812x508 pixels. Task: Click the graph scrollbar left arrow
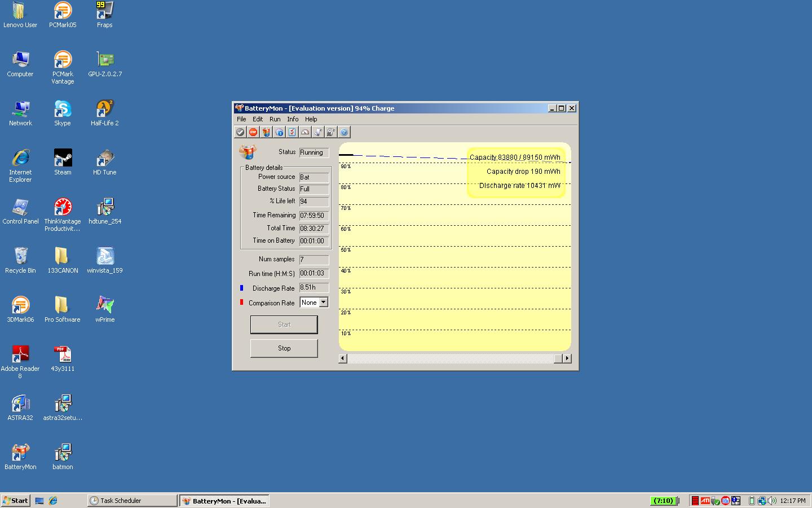343,358
